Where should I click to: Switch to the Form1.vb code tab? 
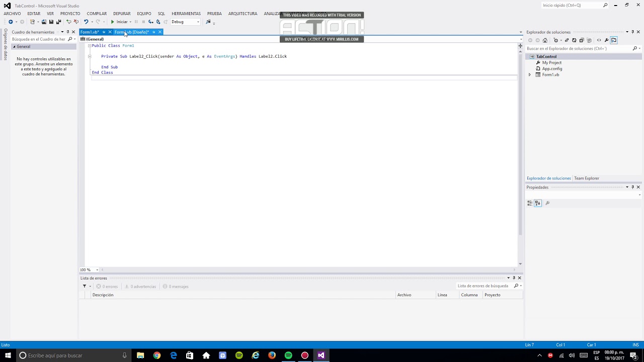click(x=90, y=32)
